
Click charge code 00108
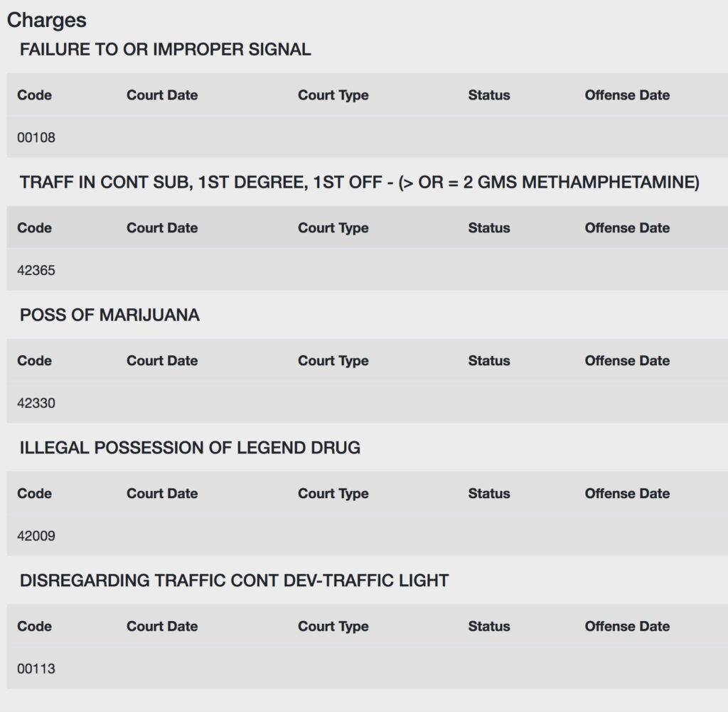(x=36, y=137)
